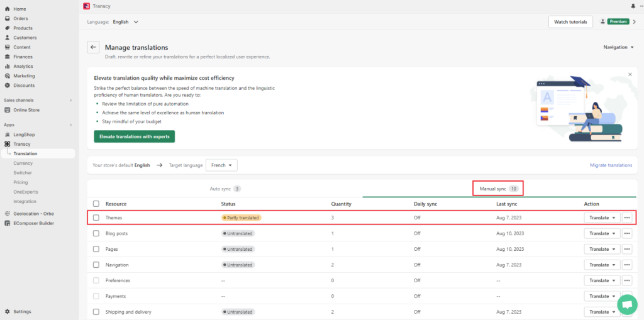Open Translation submenu item
644x320 pixels.
coord(38,153)
